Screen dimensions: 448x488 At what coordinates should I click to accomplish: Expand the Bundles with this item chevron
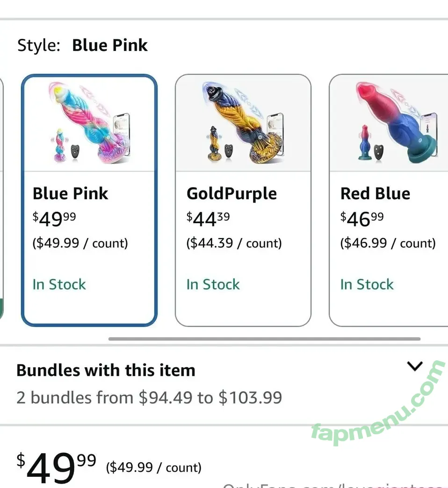(x=415, y=366)
